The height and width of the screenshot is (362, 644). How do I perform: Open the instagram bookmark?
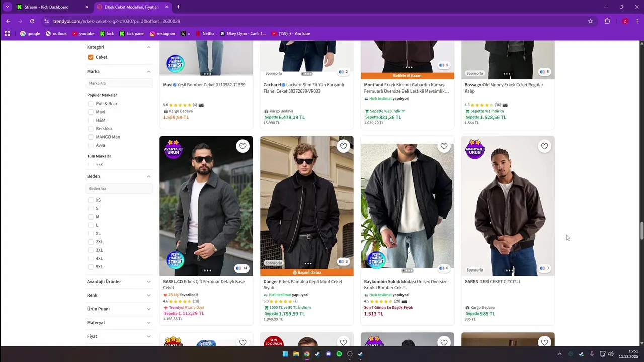pyautogui.click(x=162, y=34)
